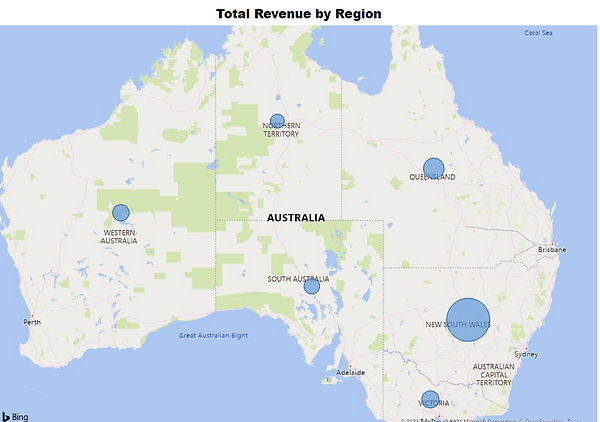Click the SOUTH AUSTRALIA state label
The height and width of the screenshot is (422, 600).
point(298,279)
